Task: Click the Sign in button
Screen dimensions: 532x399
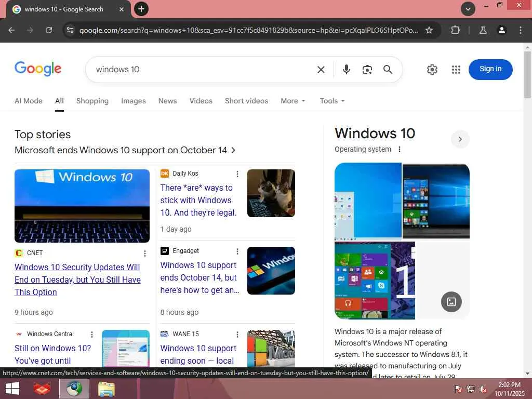Action: [490, 69]
